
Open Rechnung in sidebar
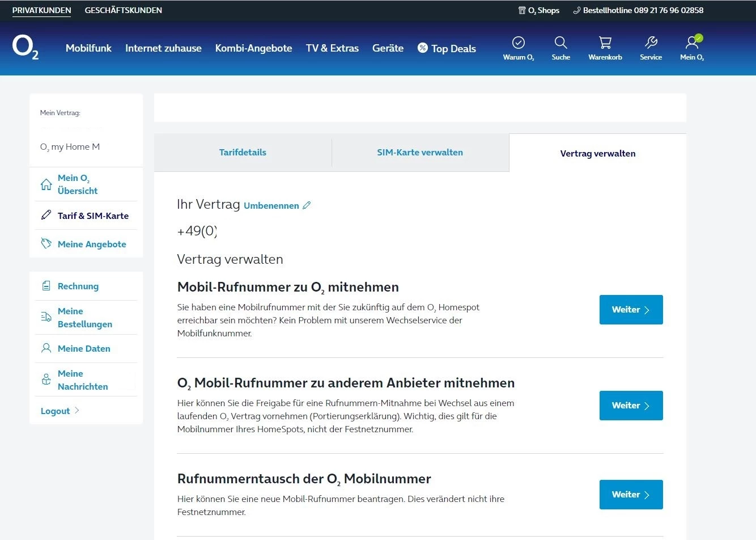coord(78,286)
